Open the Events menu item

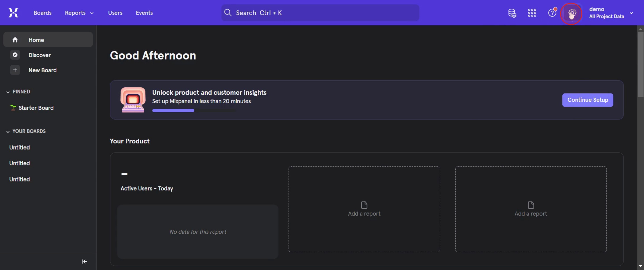point(144,13)
